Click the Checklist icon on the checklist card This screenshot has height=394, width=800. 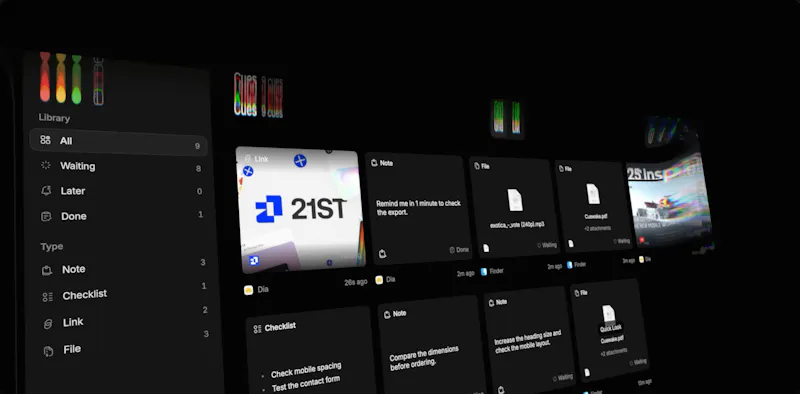257,329
